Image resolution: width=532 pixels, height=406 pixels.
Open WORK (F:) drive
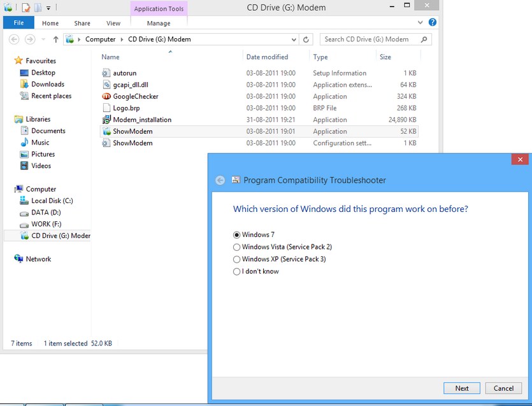46,224
